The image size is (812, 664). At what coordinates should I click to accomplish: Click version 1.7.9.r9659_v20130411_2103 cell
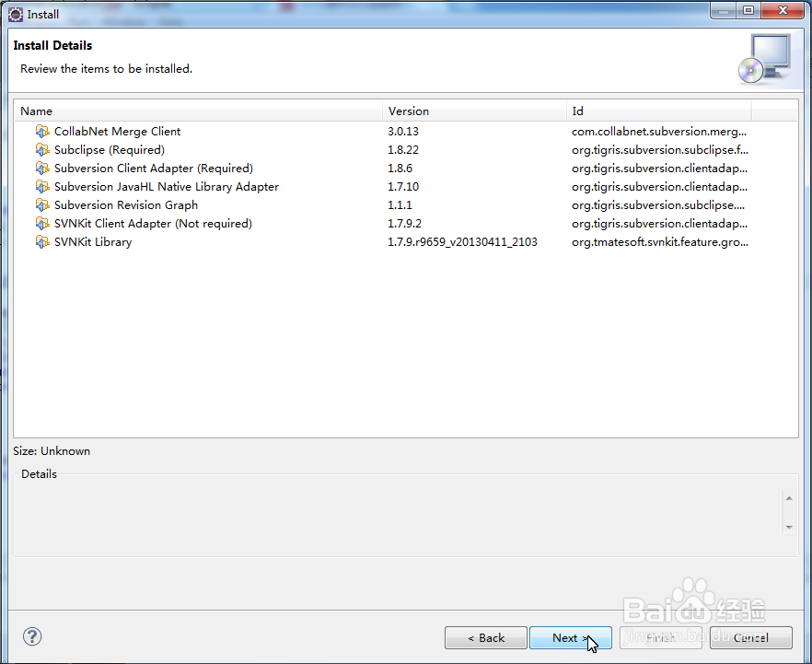[462, 242]
